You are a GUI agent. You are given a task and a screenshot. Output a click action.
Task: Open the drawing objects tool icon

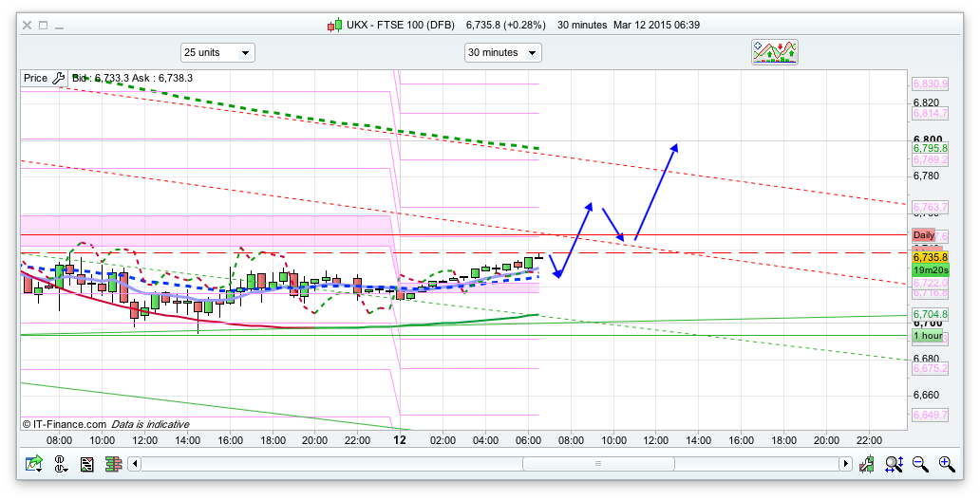[61, 464]
